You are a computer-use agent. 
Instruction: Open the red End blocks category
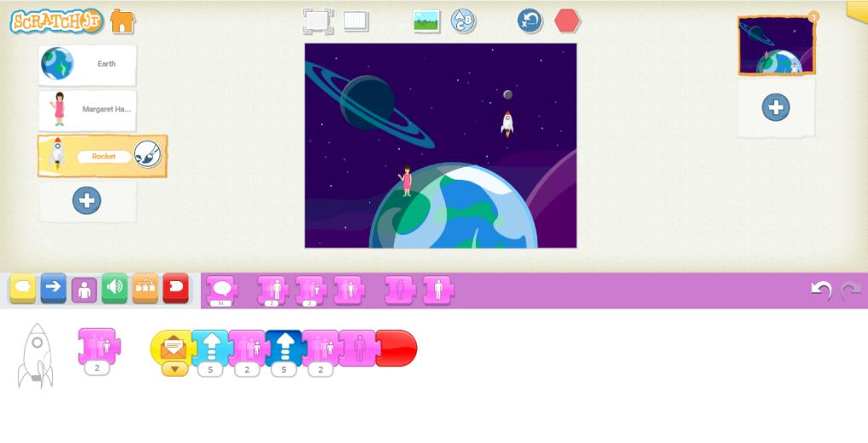[175, 288]
